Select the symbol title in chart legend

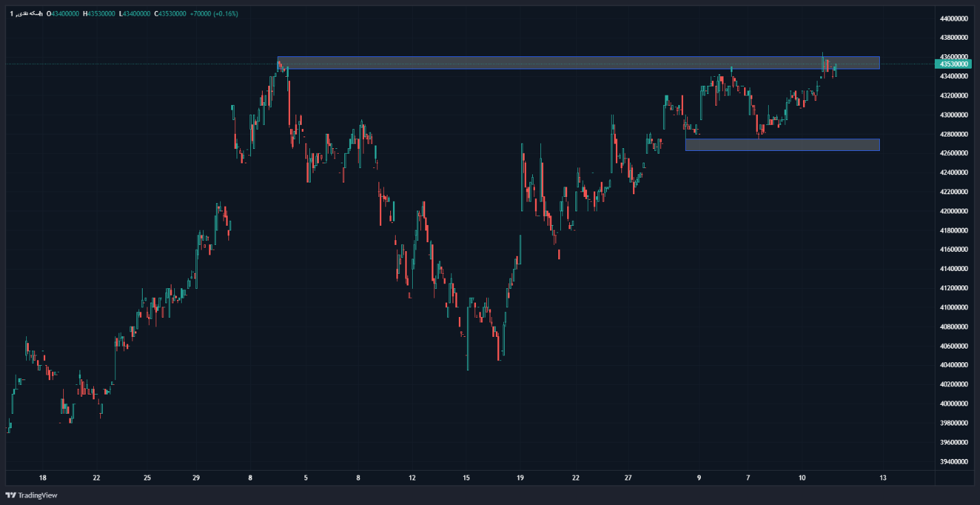tap(27, 14)
